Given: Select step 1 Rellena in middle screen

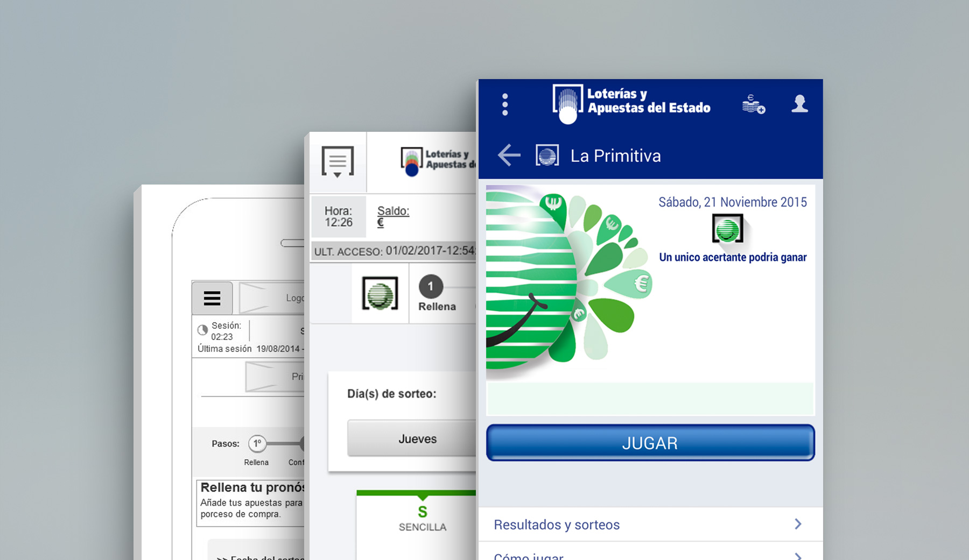Looking at the screenshot, I should coord(436,294).
